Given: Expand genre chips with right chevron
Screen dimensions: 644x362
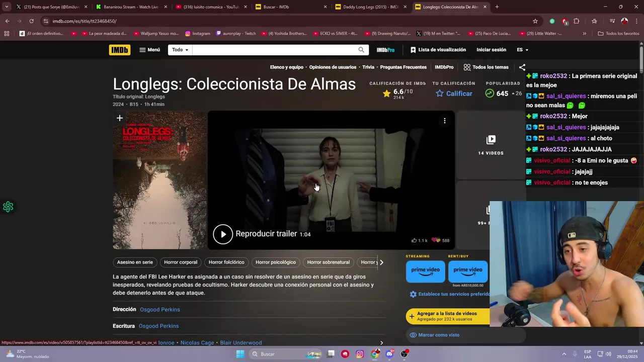Looking at the screenshot, I should click(x=381, y=262).
